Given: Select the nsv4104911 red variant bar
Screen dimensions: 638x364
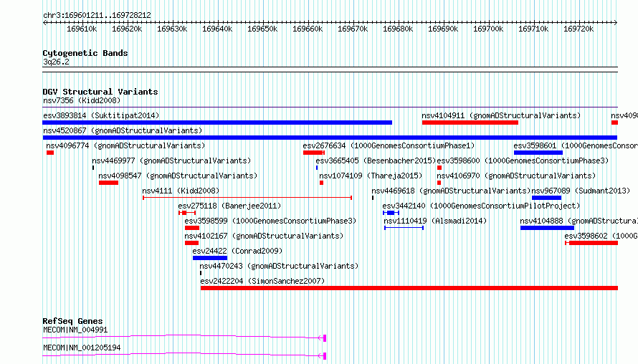Looking at the screenshot, I should pos(470,123).
